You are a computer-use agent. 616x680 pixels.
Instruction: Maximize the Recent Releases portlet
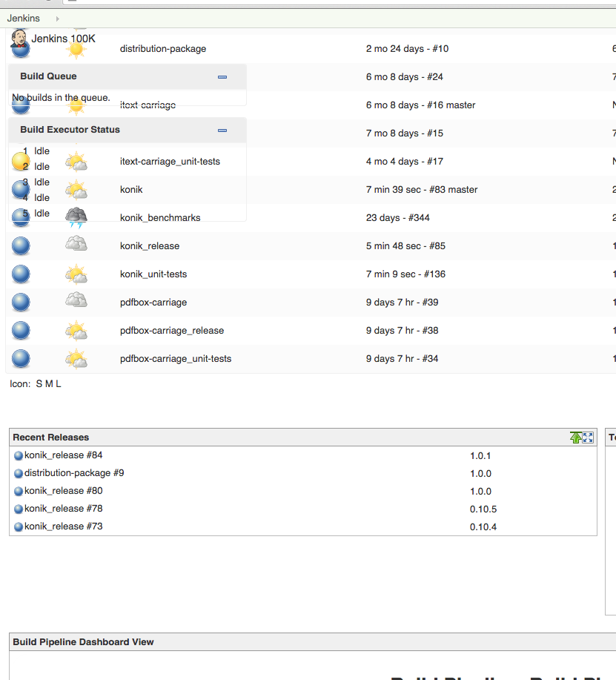tap(589, 438)
